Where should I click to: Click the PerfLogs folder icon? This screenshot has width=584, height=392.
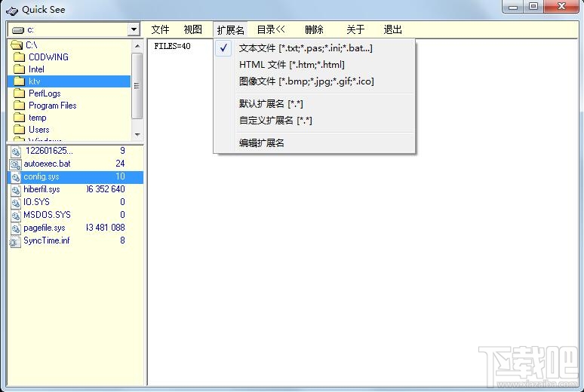(19, 93)
